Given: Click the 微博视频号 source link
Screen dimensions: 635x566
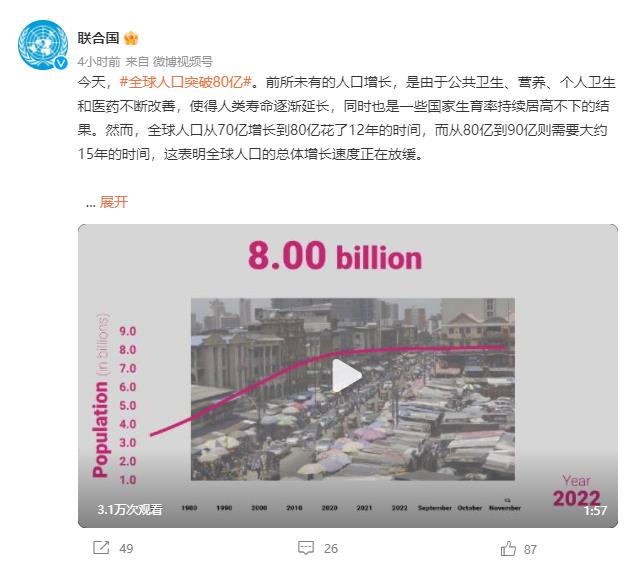Looking at the screenshot, I should [x=182, y=62].
